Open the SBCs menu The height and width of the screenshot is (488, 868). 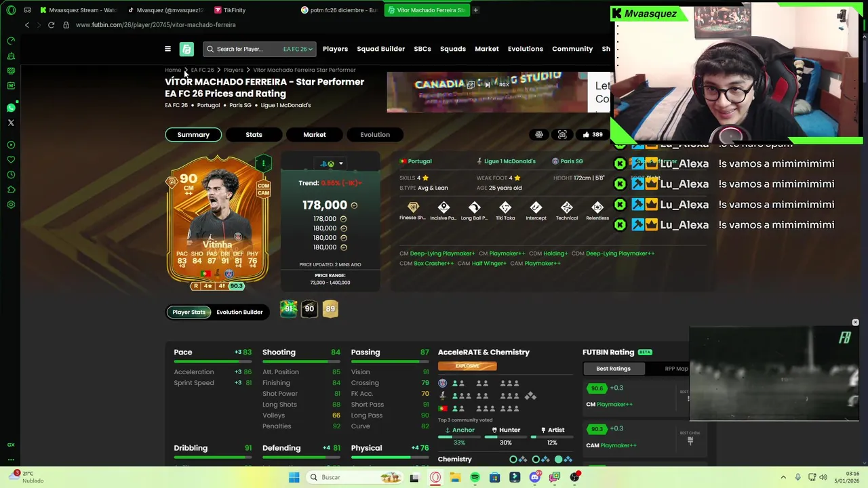click(422, 49)
